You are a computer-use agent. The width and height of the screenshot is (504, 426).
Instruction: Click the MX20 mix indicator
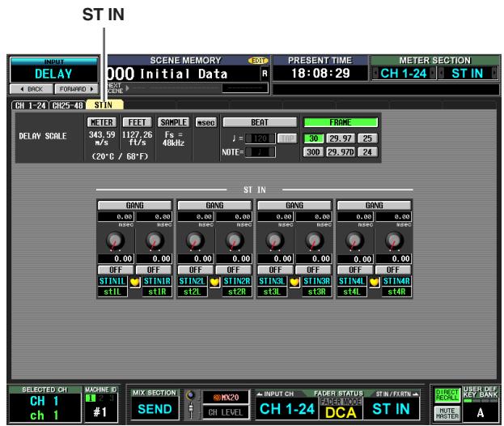(x=226, y=398)
